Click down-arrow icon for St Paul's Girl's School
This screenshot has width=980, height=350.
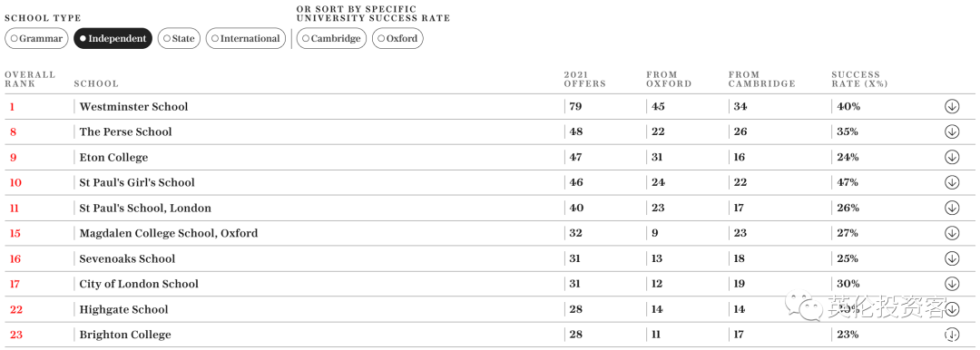pos(951,182)
